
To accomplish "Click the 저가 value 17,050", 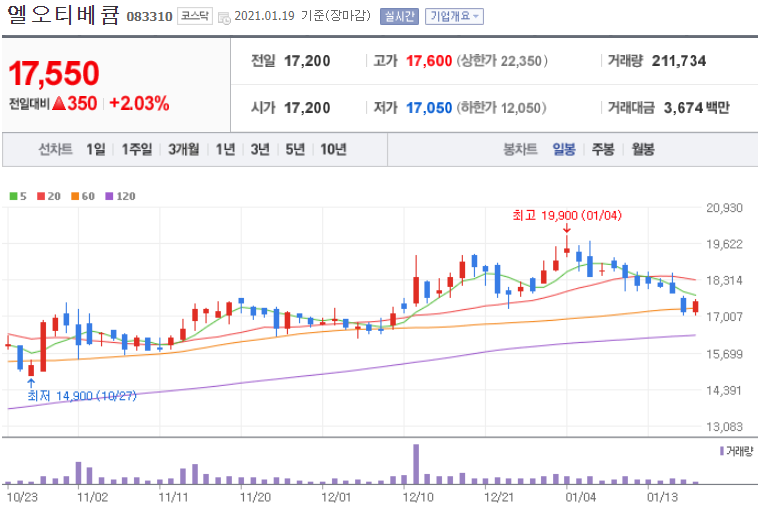I will coord(429,108).
